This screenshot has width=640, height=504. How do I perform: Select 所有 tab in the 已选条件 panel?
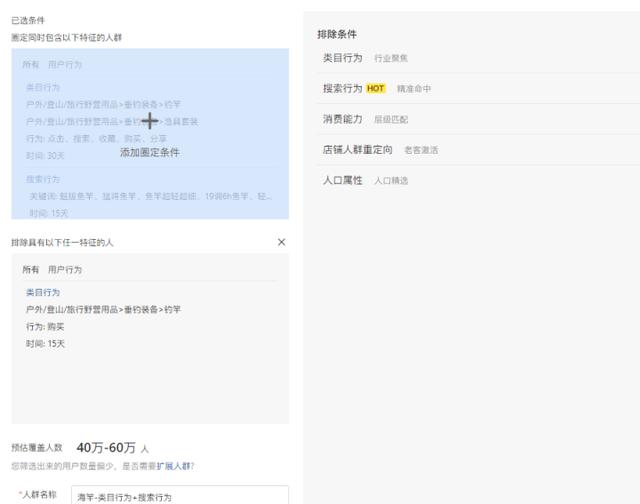tap(32, 65)
